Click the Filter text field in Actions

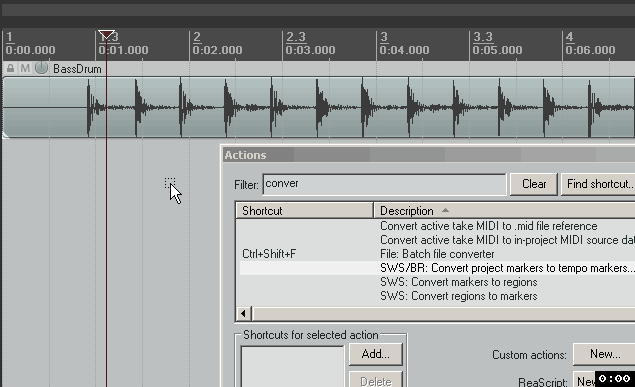[x=384, y=185]
